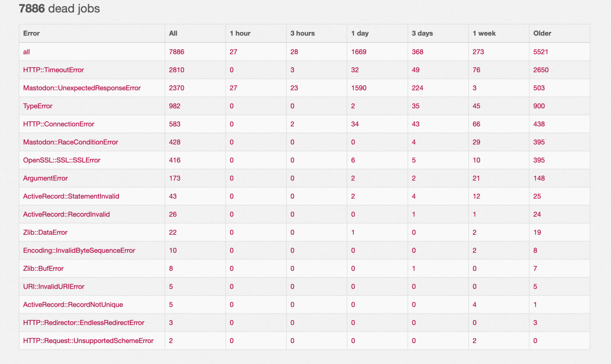
Task: Open the 7886 total count for all errors
Action: click(177, 52)
